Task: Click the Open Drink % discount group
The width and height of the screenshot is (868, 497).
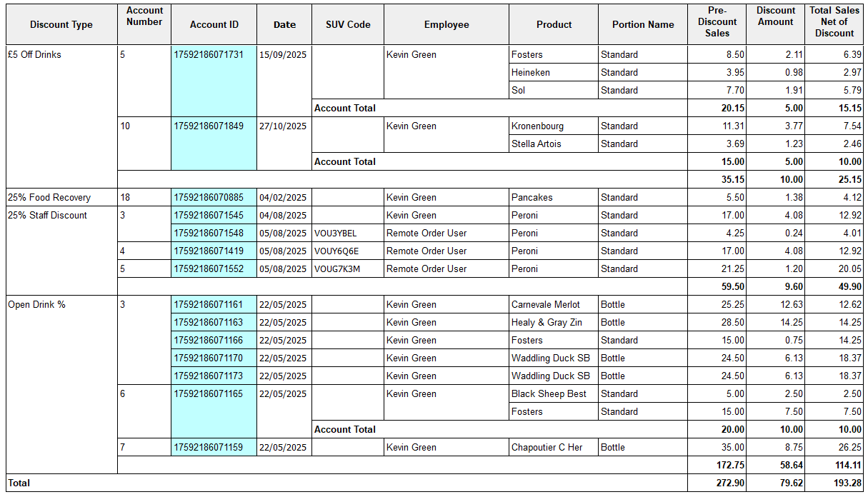Action: (x=36, y=305)
